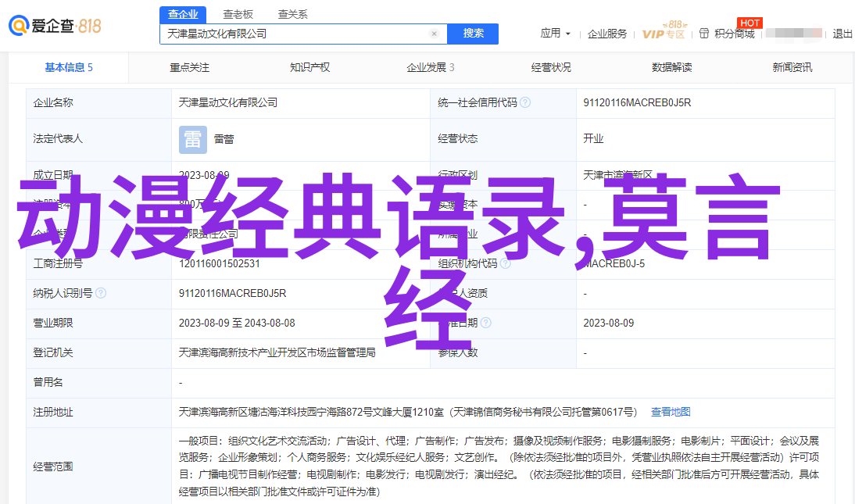Select the 重点关注 tab

(x=189, y=67)
